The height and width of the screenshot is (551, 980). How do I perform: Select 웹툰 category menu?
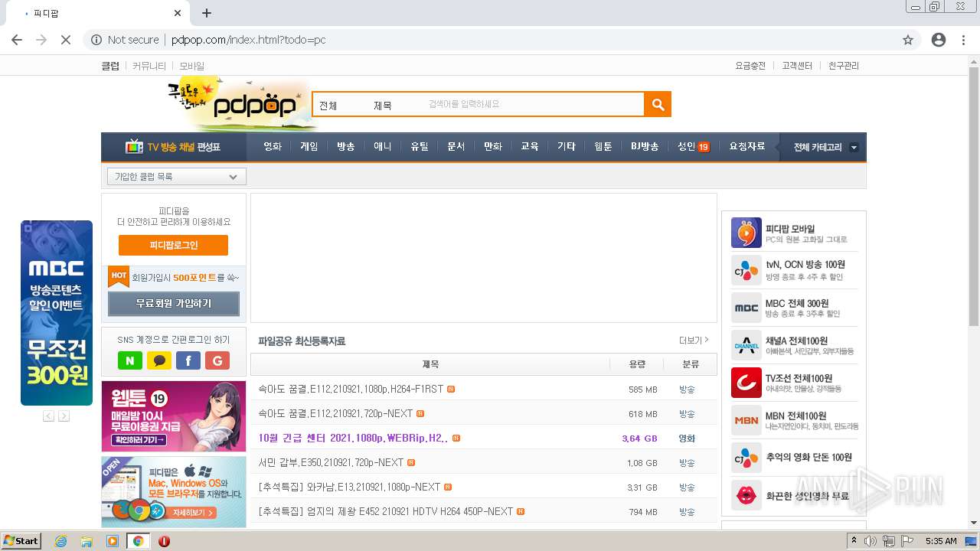(x=603, y=146)
